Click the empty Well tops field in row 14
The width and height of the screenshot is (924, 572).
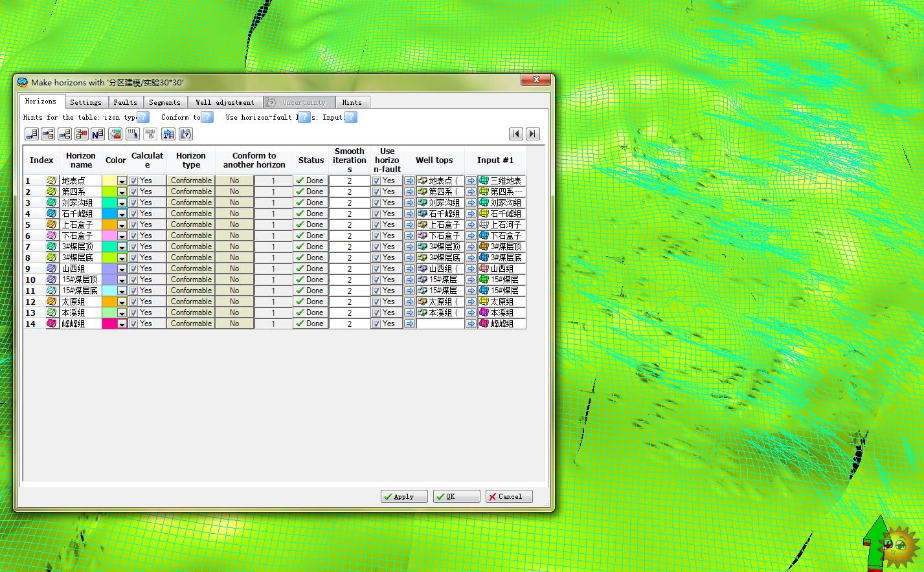click(440, 324)
